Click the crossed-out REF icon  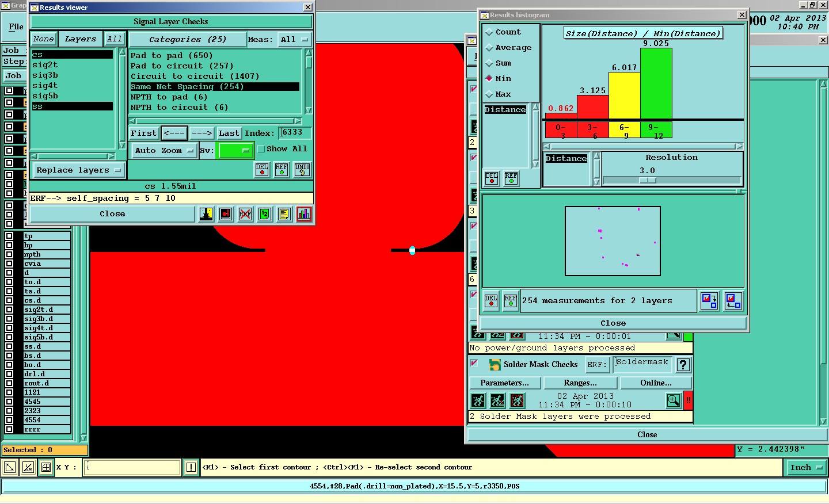tap(245, 214)
